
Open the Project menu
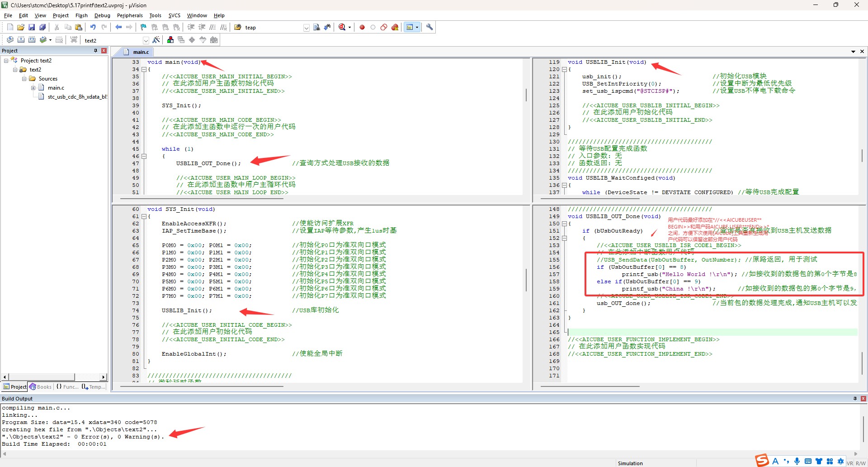[x=61, y=15]
